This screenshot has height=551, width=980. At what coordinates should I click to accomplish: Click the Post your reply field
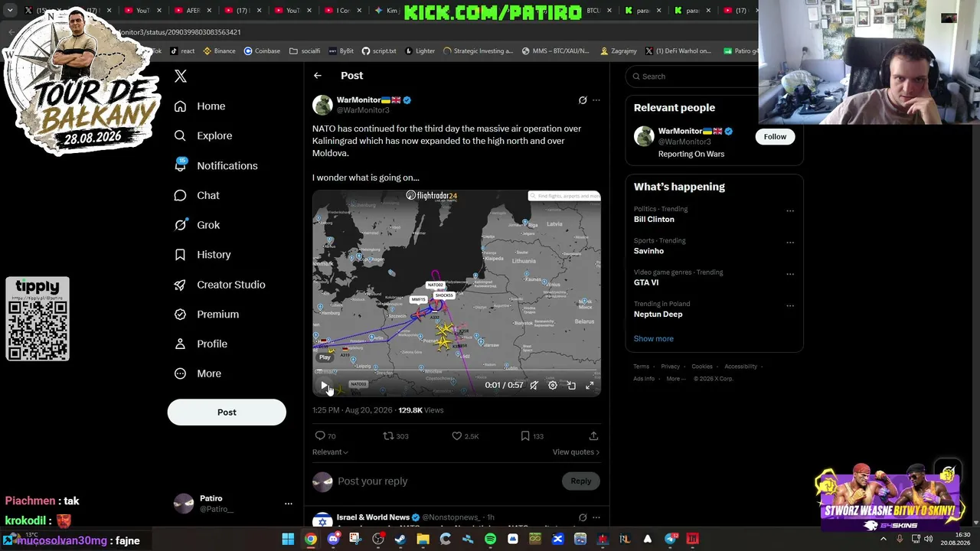(x=448, y=481)
